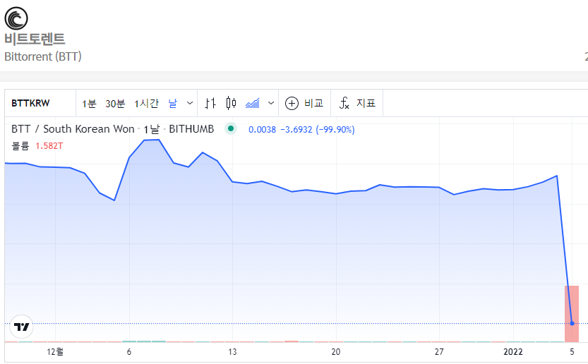Switch to bar chart style
The width and height of the screenshot is (588, 364).
click(210, 103)
